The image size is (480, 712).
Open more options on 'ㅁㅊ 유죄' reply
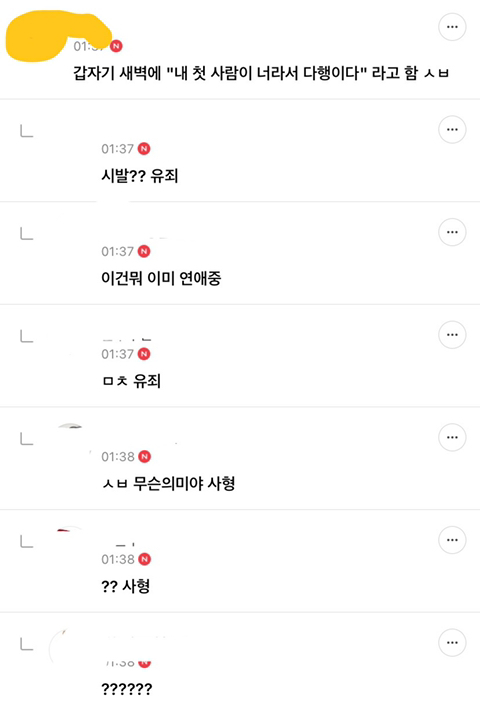point(452,335)
